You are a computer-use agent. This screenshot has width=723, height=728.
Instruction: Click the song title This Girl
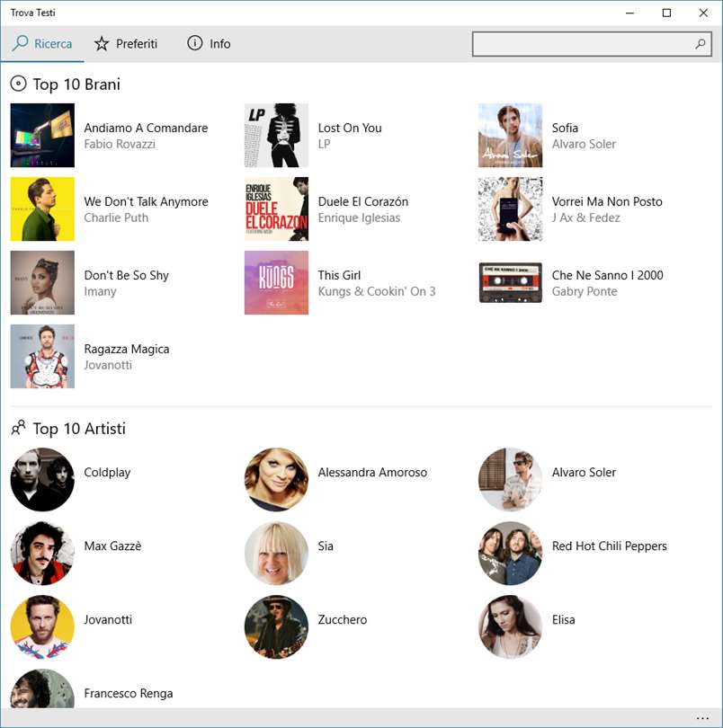[339, 275]
